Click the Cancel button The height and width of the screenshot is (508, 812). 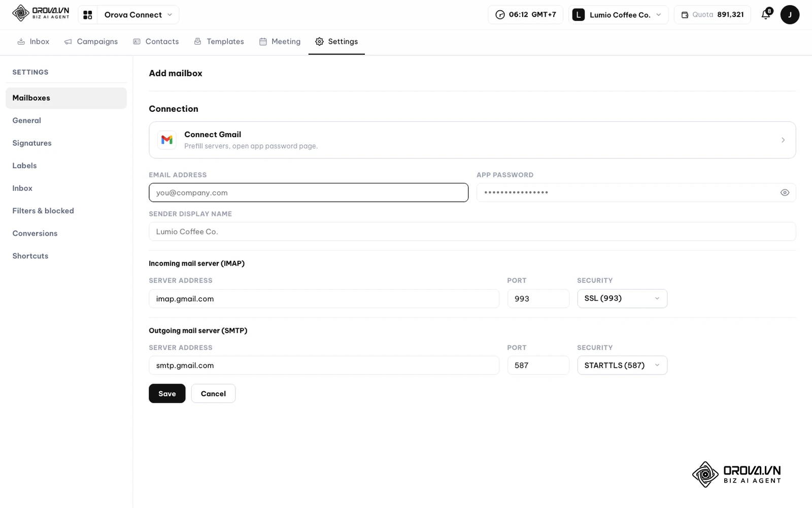pyautogui.click(x=213, y=394)
